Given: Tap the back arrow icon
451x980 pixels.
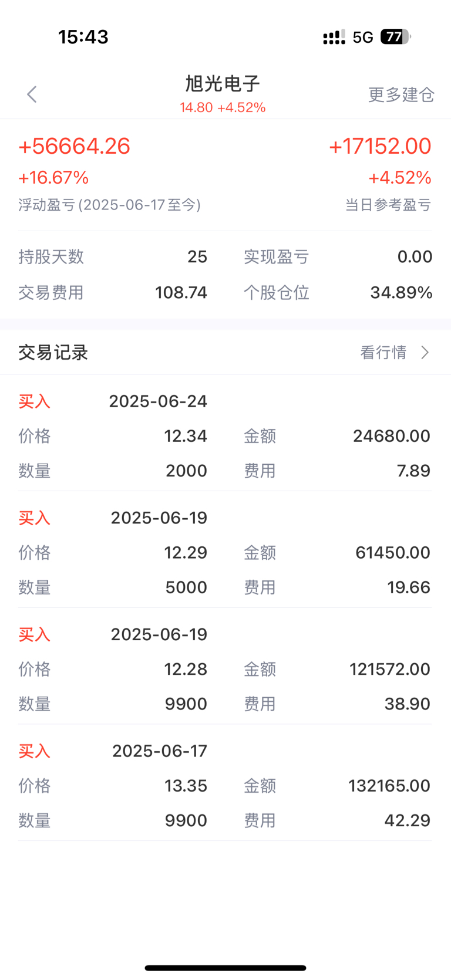Looking at the screenshot, I should point(32,94).
